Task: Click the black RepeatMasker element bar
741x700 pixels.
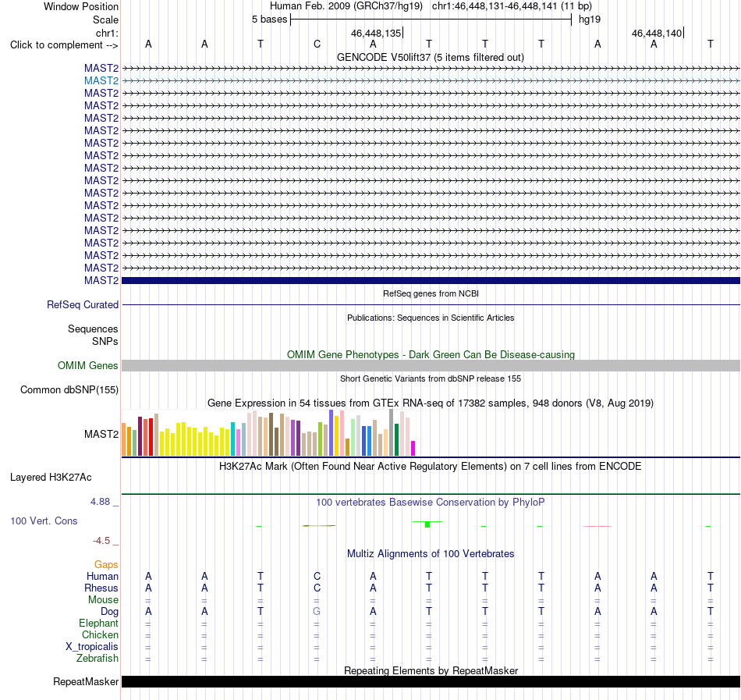Action: (431, 681)
